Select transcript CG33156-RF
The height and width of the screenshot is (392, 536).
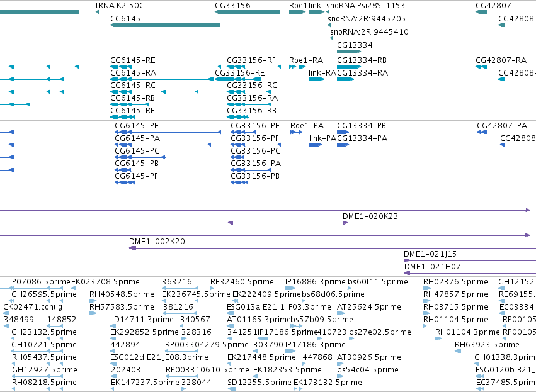(254, 67)
